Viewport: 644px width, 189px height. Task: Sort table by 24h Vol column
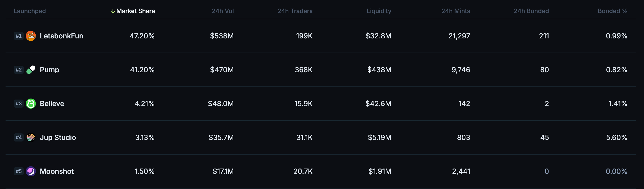pos(223,11)
